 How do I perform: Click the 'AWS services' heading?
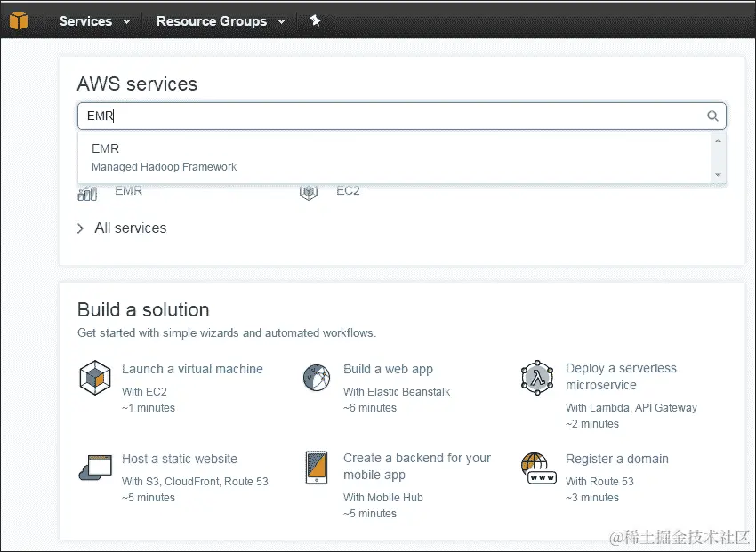click(x=137, y=84)
